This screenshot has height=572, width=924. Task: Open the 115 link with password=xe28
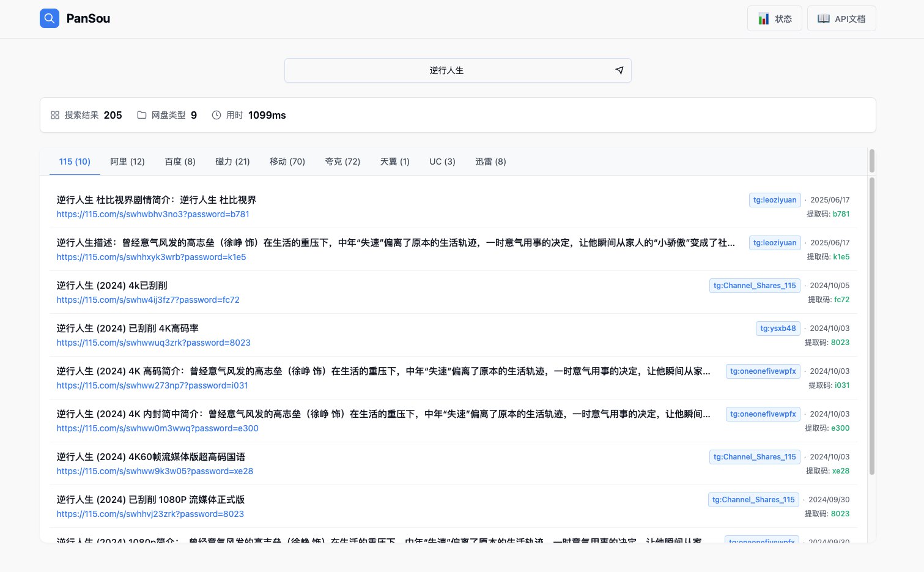click(x=155, y=471)
